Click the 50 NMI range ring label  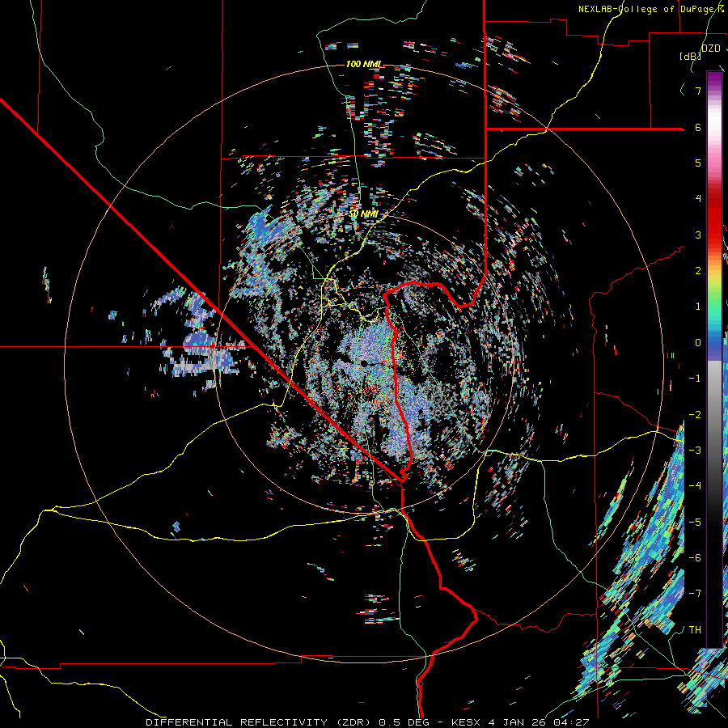coord(363,214)
